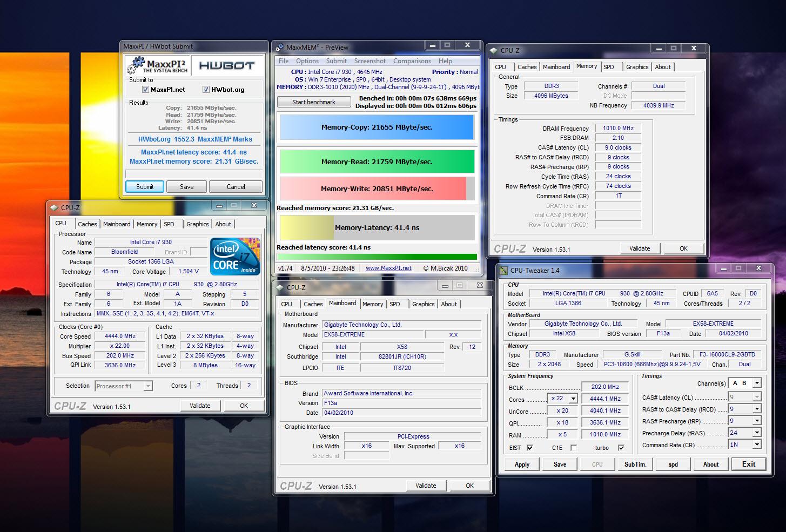
Task: Click the RAM x5 multiplier field
Action: 562,434
